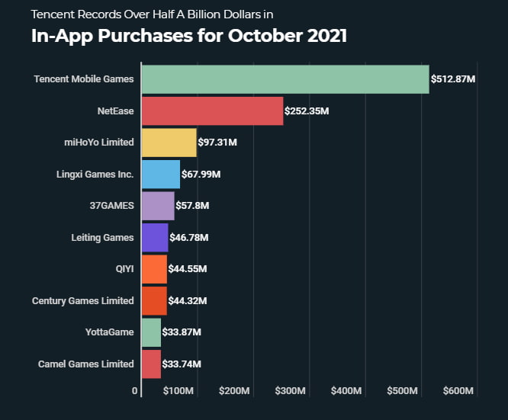This screenshot has width=508, height=420.
Task: Click the NetEase red bar
Action: coord(213,111)
